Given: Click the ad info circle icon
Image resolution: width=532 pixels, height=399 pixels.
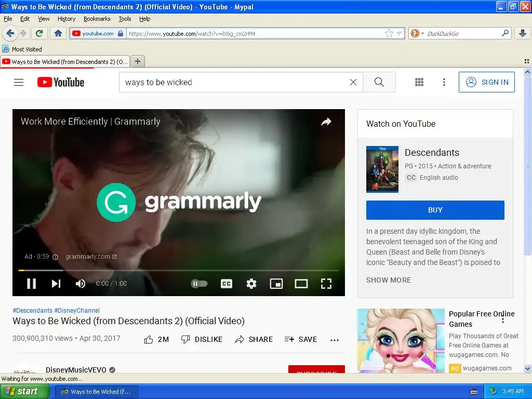Looking at the screenshot, I should click(x=55, y=257).
